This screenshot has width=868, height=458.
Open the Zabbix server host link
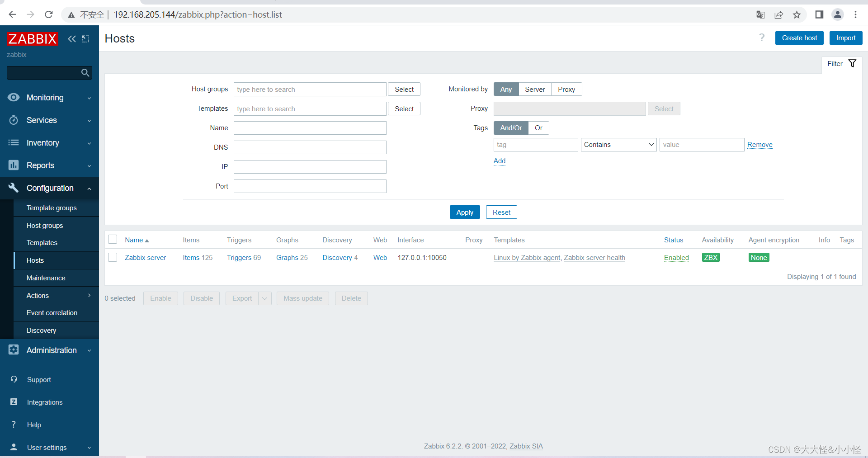[x=145, y=257]
